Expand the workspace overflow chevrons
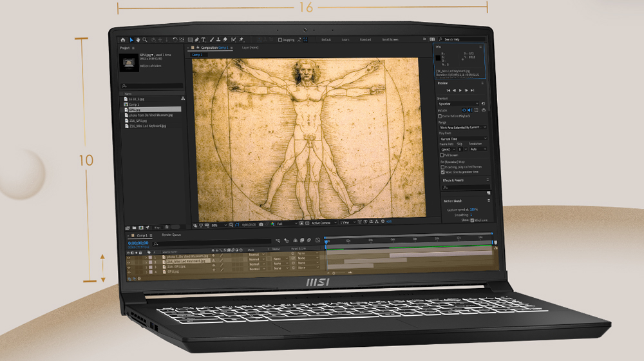Screen dimensions: 644x361 tap(424, 39)
